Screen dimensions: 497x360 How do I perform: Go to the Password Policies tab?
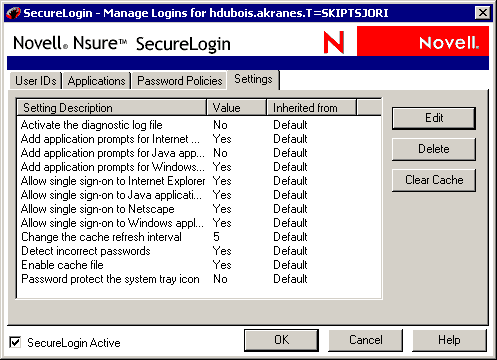click(x=179, y=81)
